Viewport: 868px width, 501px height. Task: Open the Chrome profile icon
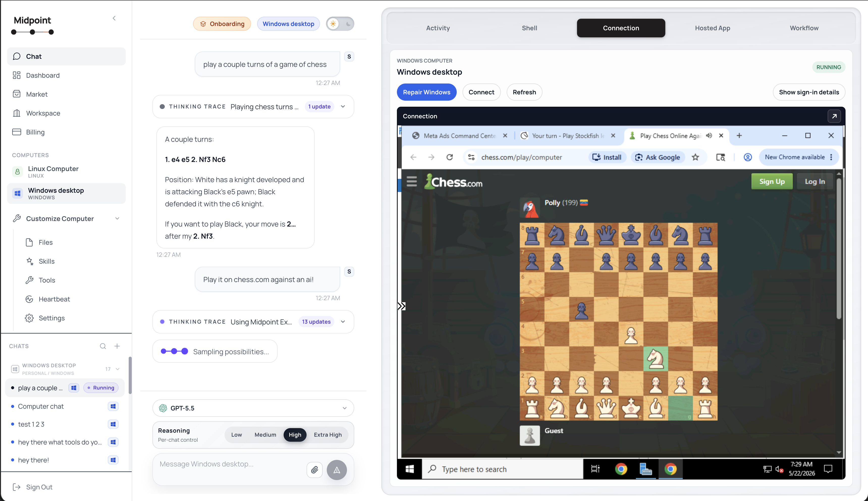748,157
